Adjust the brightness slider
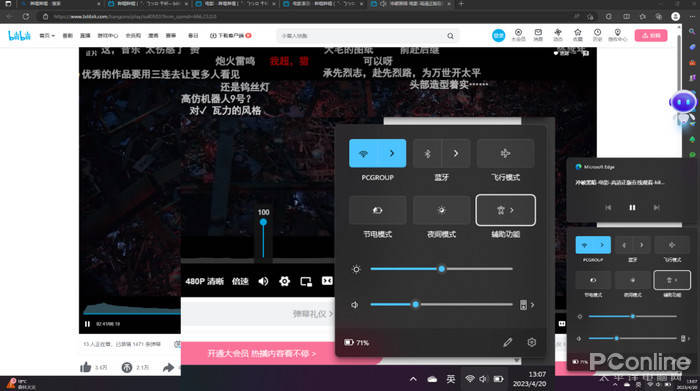The height and width of the screenshot is (391, 700). tap(442, 269)
